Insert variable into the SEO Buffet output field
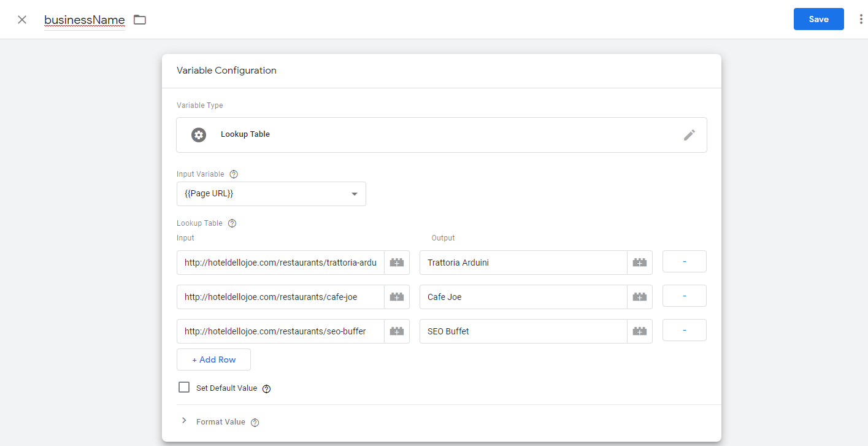Viewport: 868px width, 446px height. pyautogui.click(x=639, y=331)
